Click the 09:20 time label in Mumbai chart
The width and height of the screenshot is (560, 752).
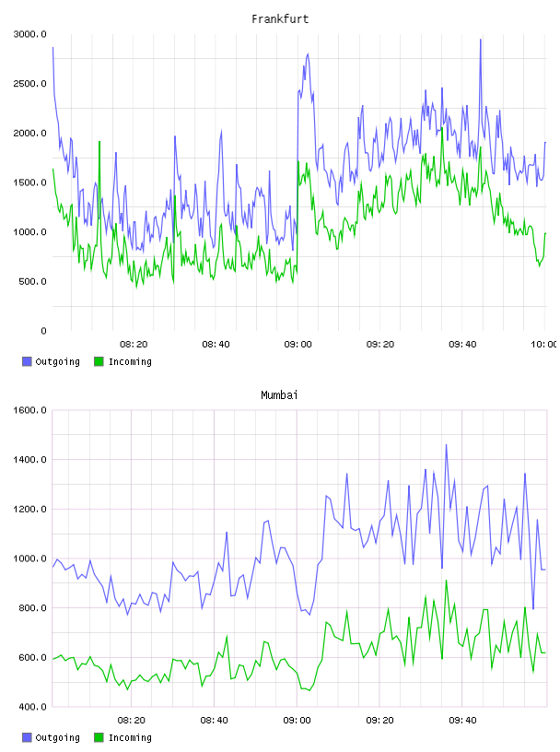click(x=379, y=721)
